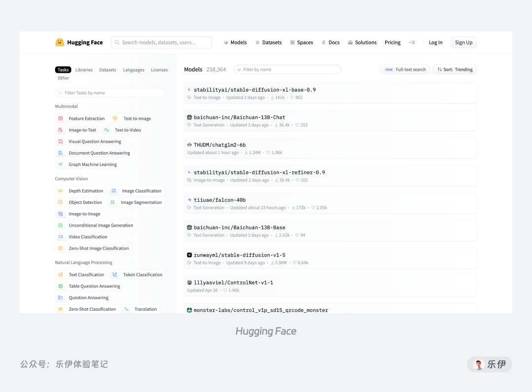Click the Text Classification task icon
The image size is (532, 392).
(x=61, y=275)
